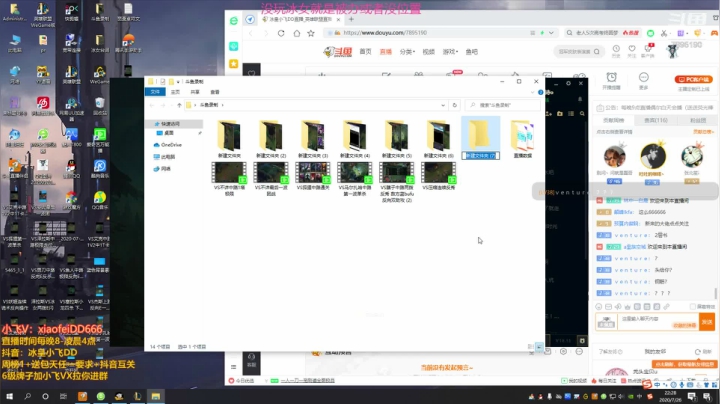Screen dimensions: 720x404
Task: Bookmark page with the star icon
Action: (x=311, y=33)
